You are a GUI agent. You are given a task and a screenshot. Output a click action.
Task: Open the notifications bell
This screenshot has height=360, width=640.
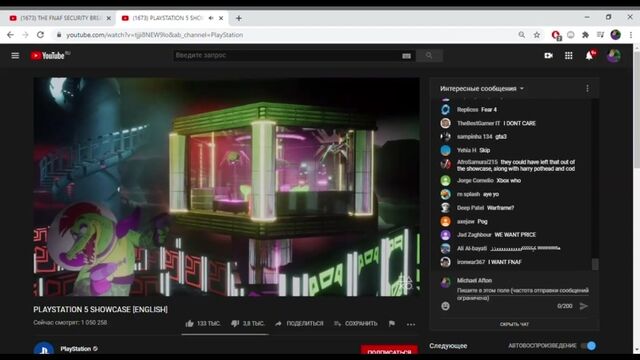pyautogui.click(x=589, y=56)
